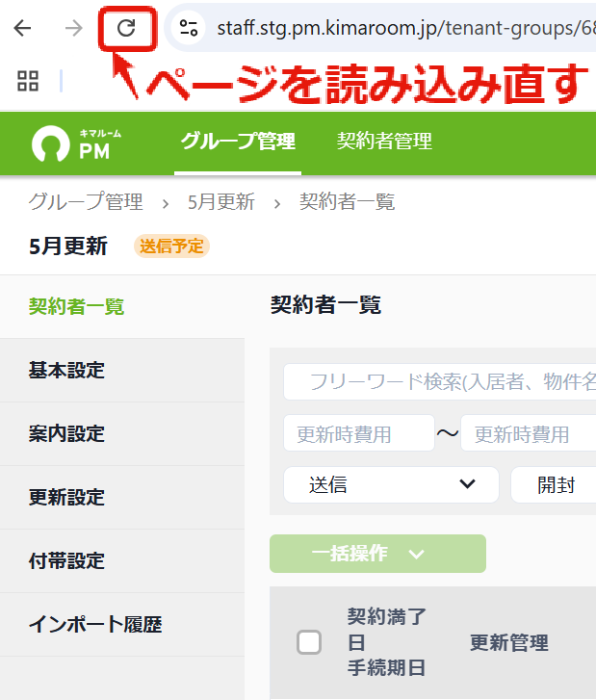Click the browser back arrow
The image size is (596, 700).
tap(22, 28)
